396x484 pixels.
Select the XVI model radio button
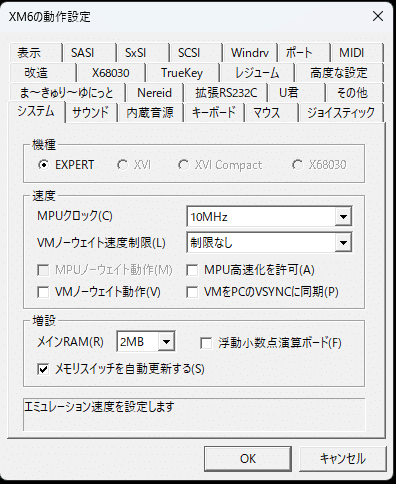click(134, 165)
